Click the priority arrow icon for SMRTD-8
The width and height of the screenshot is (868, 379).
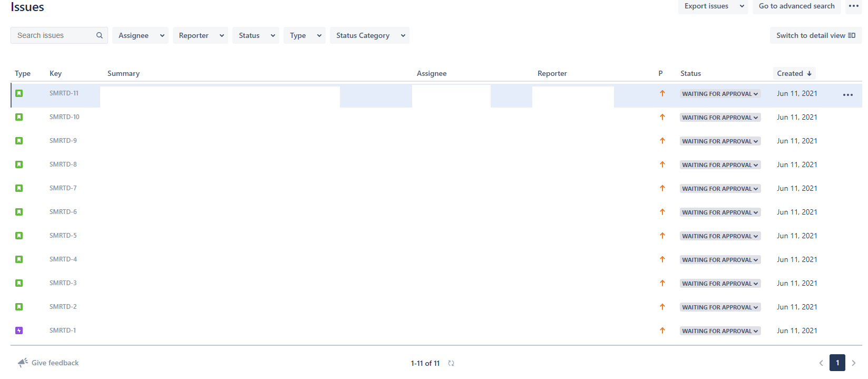(662, 164)
